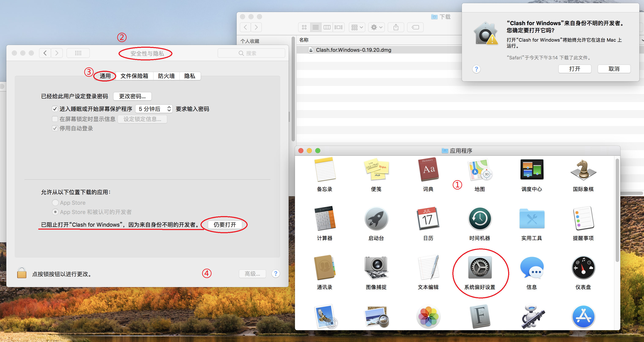This screenshot has width=644, height=342.
Task: Open help in Security & Privacy window
Action: [x=276, y=274]
